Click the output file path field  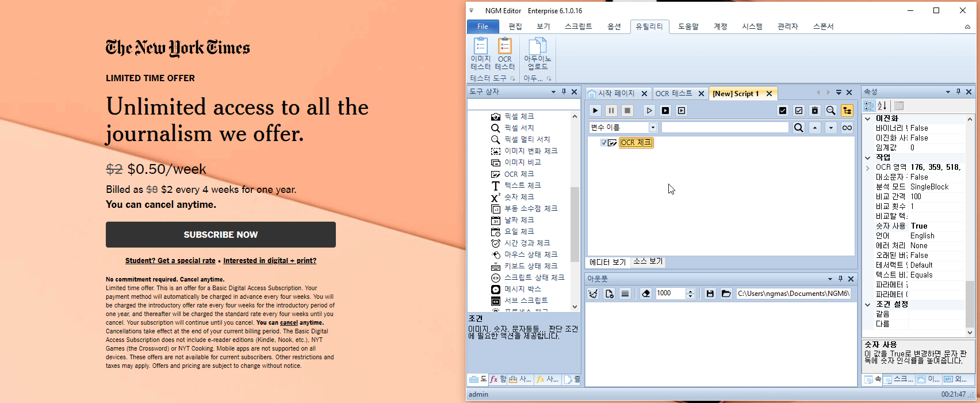click(x=793, y=294)
